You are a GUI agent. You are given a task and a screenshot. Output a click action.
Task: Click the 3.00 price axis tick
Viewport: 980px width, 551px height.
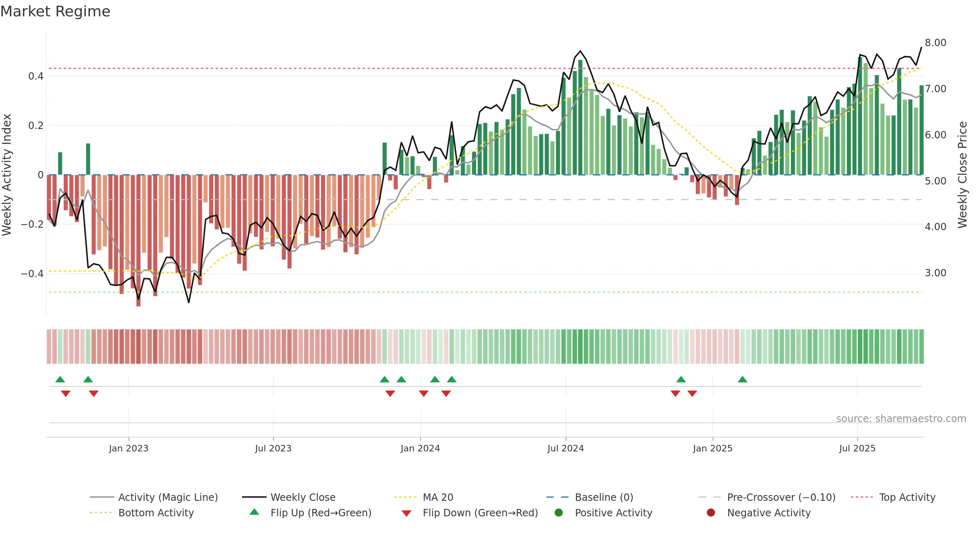935,273
